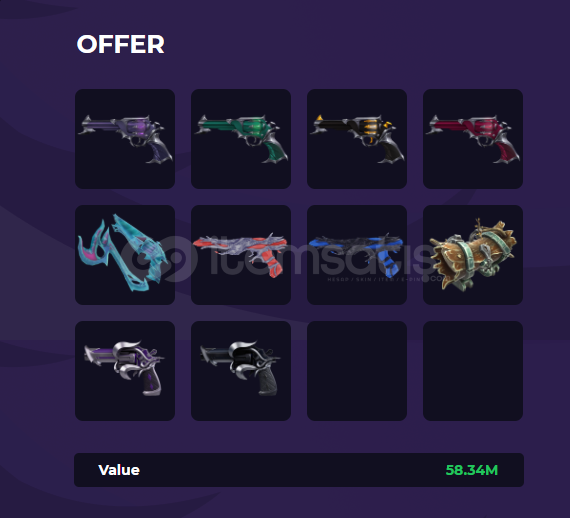Click the last empty offer slot
The width and height of the screenshot is (570, 518).
[x=473, y=370]
